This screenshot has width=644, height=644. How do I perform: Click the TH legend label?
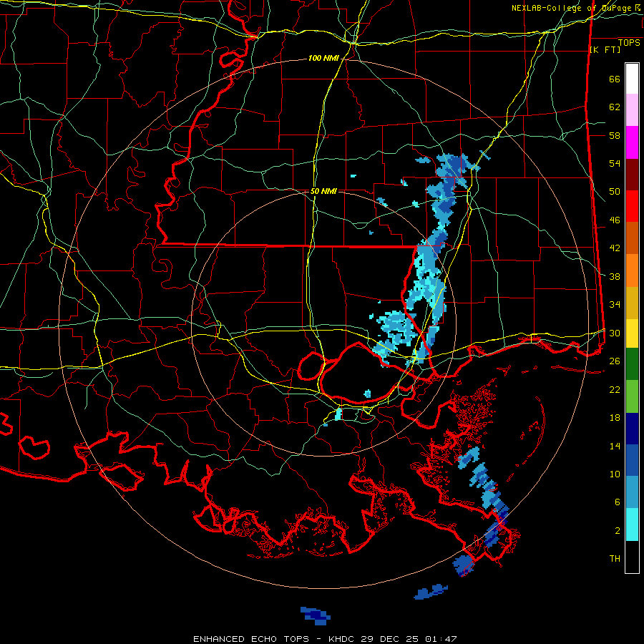tap(615, 559)
